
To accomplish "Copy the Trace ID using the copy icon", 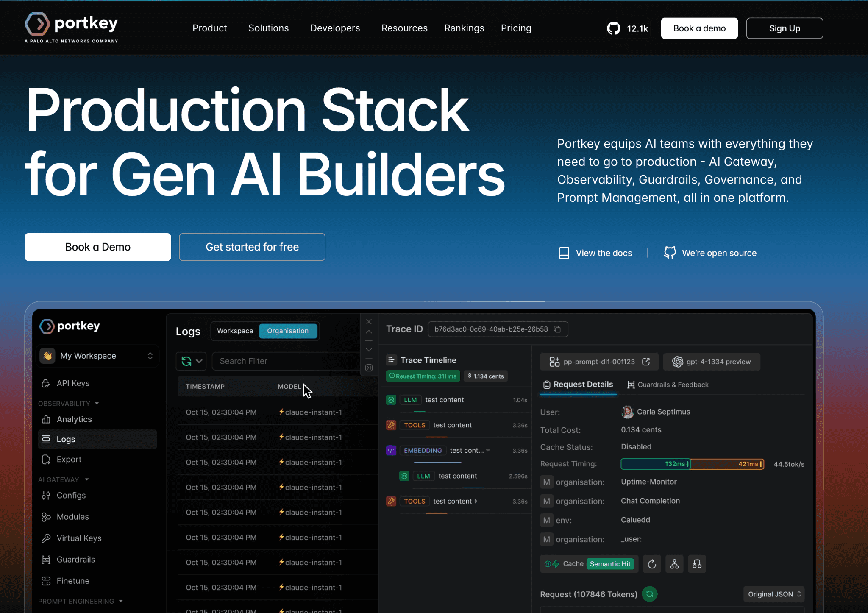I will pyautogui.click(x=557, y=329).
